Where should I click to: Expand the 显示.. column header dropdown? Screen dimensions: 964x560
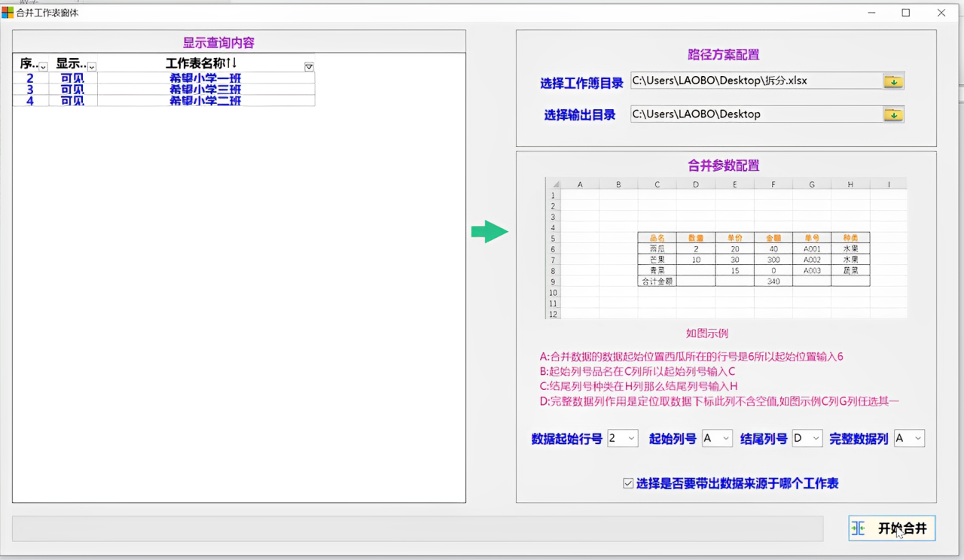coord(92,67)
